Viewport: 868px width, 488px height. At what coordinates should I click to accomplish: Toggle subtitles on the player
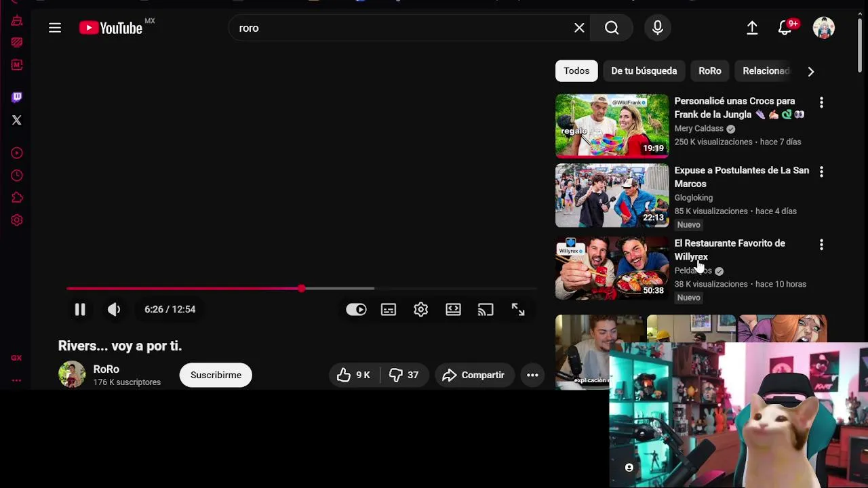point(389,309)
